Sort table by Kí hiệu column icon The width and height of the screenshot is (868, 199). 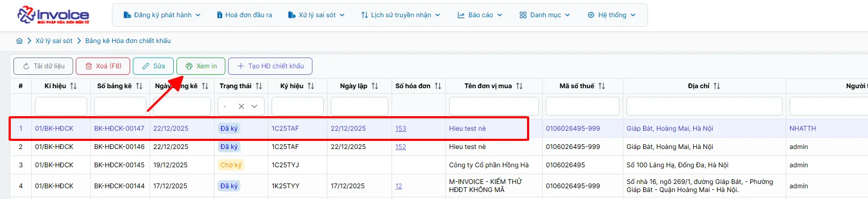[x=74, y=86]
